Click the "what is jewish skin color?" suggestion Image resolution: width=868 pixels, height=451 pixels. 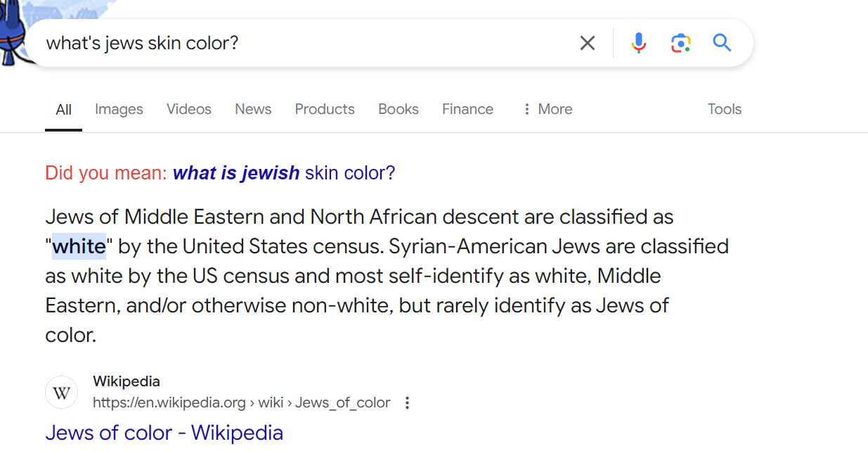click(284, 173)
